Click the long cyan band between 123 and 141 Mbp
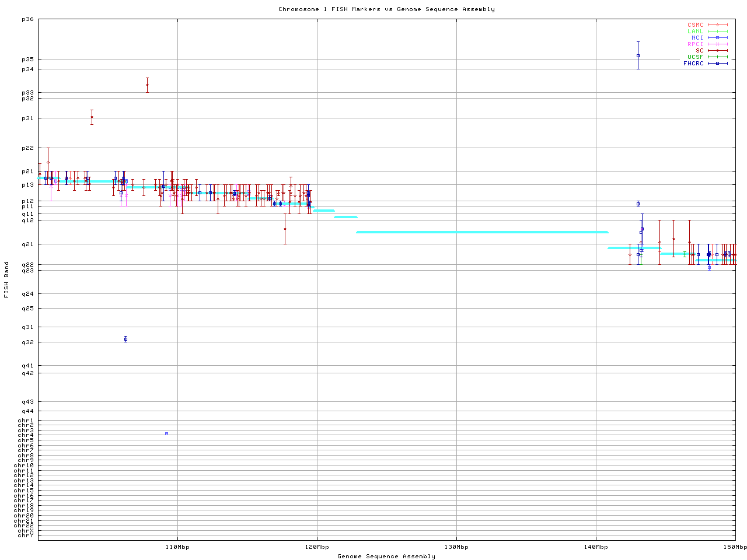The width and height of the screenshot is (747, 560). [482, 232]
